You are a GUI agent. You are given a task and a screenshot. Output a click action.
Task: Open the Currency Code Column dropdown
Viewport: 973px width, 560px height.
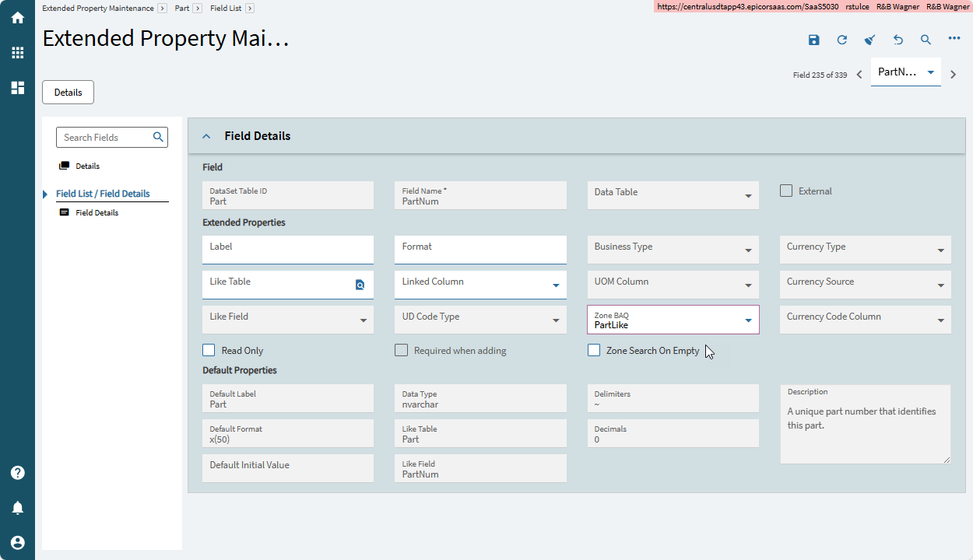click(940, 320)
